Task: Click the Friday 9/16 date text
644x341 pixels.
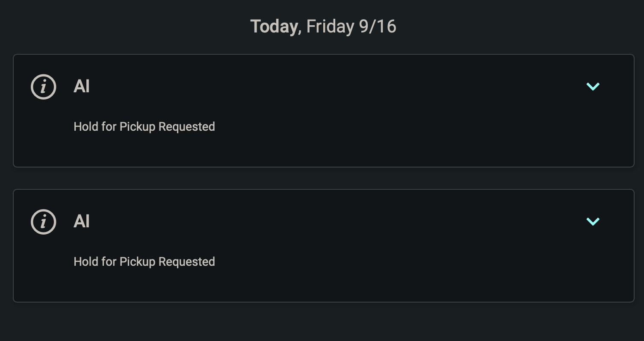Action: click(x=351, y=26)
